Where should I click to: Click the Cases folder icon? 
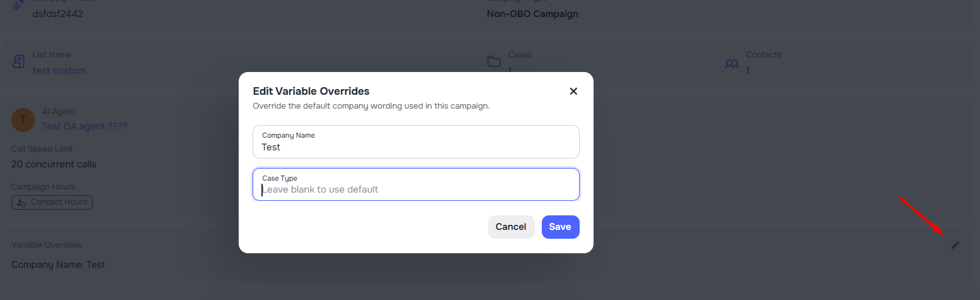[x=494, y=62]
